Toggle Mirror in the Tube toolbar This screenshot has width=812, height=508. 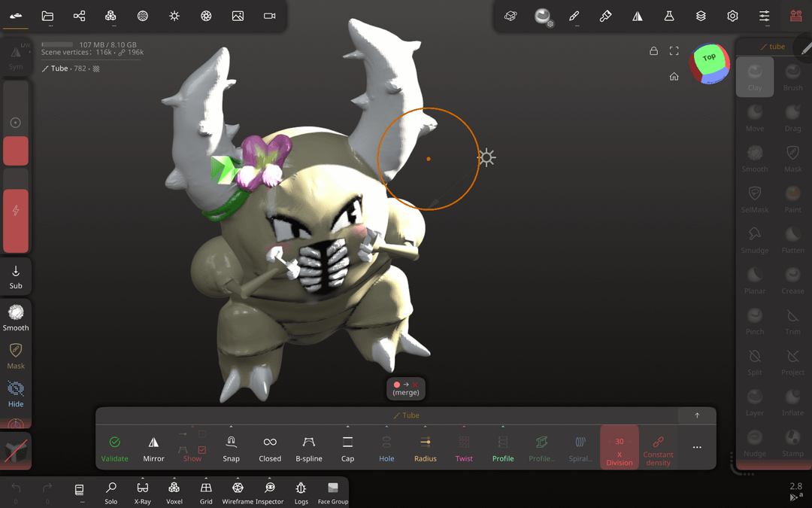[x=153, y=448]
